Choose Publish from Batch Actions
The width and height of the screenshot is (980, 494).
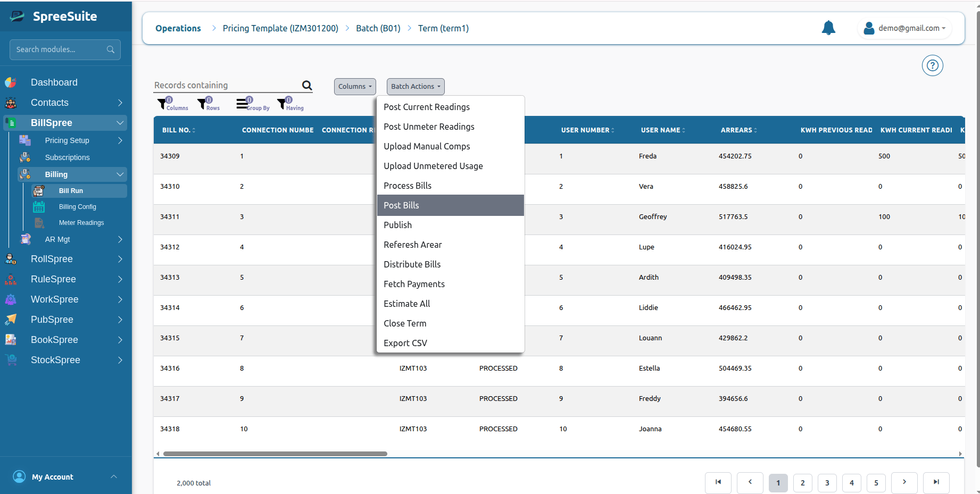click(451, 225)
